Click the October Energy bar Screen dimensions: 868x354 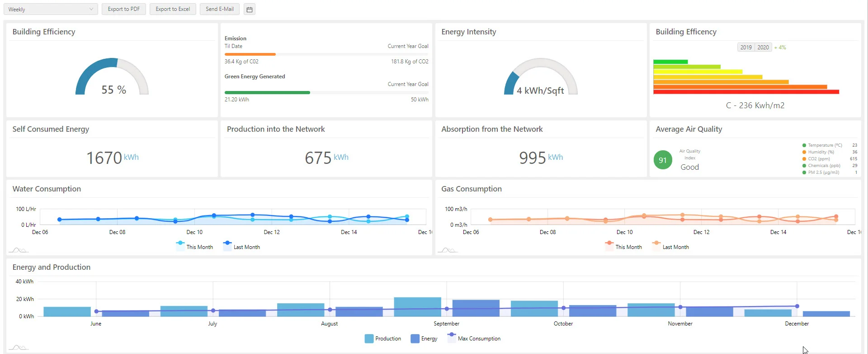pos(593,311)
